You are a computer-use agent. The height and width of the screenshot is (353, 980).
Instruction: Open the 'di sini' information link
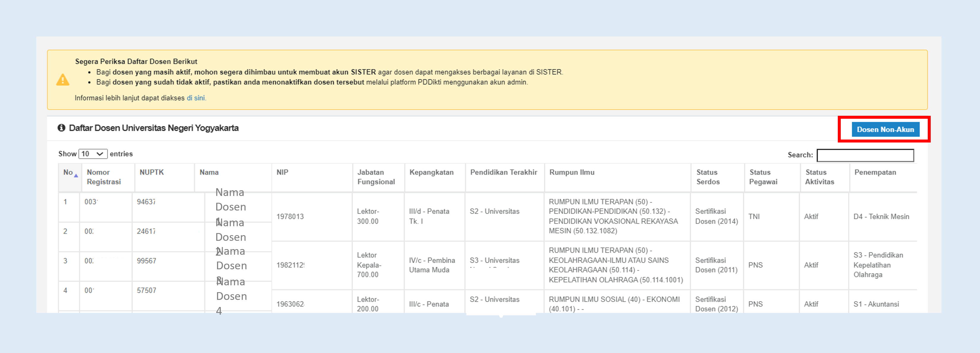[x=196, y=98]
